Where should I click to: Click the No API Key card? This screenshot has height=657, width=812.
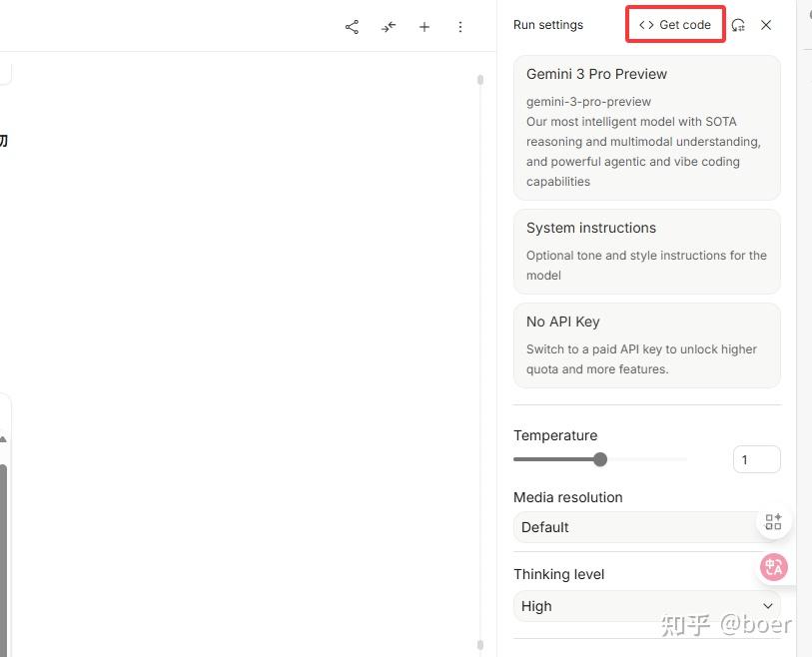point(647,345)
